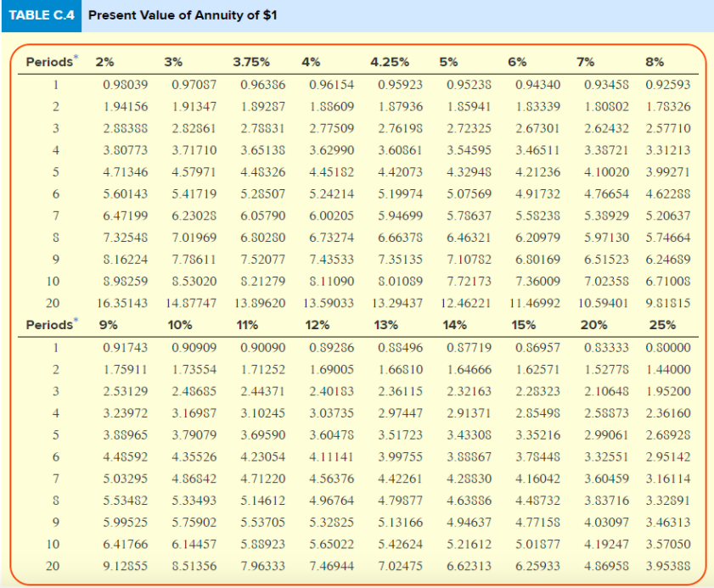Select the cell value 3.51723
The image size is (714, 588).
[x=400, y=435]
